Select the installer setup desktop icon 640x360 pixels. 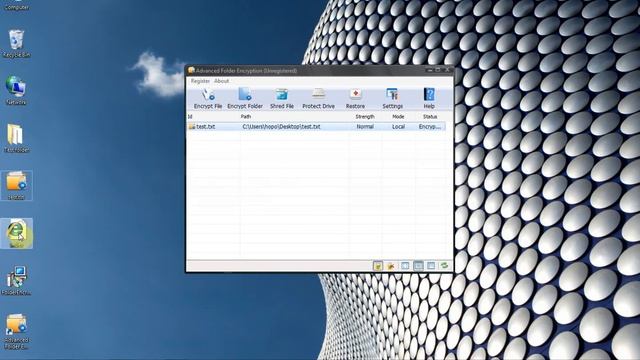click(x=16, y=281)
